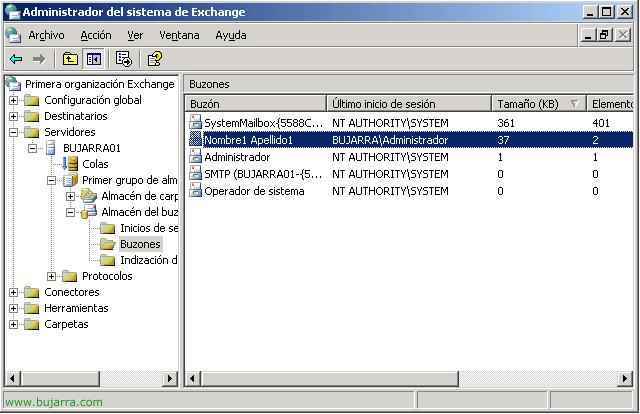The width and height of the screenshot is (640, 414).
Task: Click the BUJARRA\Administrador logon cell
Action: 390,140
